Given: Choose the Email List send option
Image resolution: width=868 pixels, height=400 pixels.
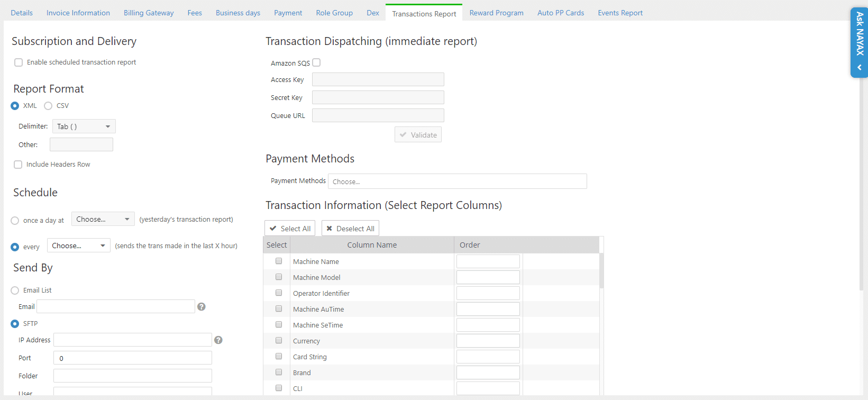Looking at the screenshot, I should pos(15,290).
